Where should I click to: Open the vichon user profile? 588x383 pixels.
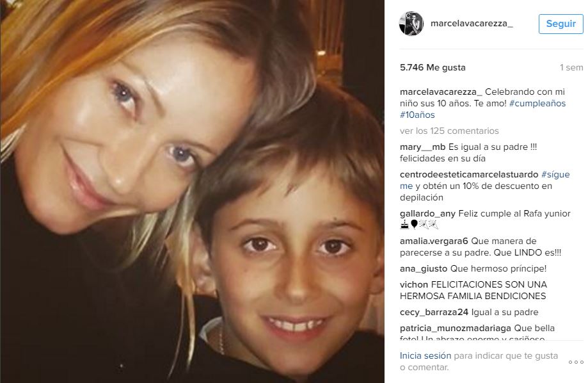tap(413, 284)
